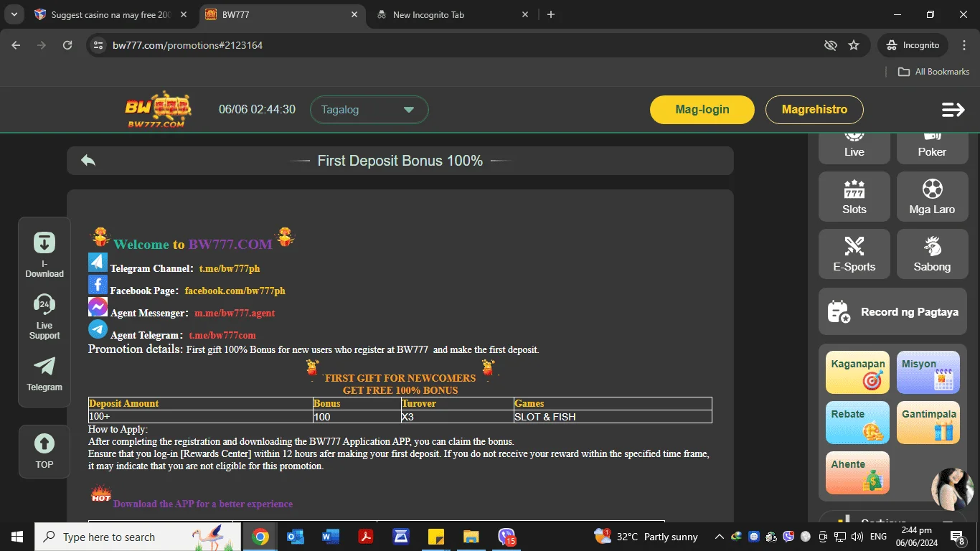Select the Mga Laro sports category
This screenshot has height=551, width=980.
point(932,197)
